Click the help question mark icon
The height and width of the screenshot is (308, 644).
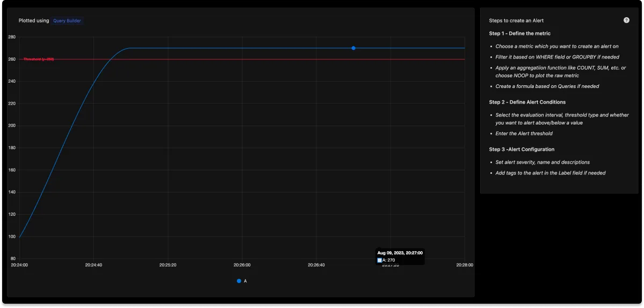click(x=626, y=20)
